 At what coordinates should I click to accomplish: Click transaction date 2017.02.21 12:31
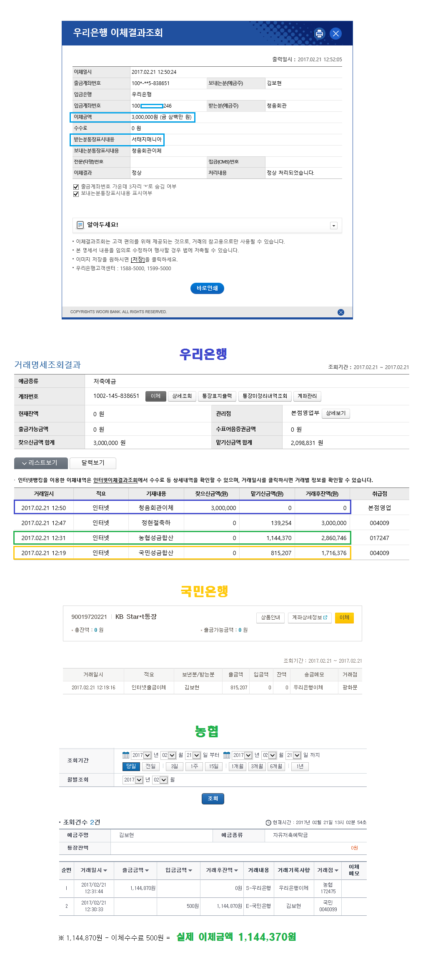click(x=44, y=538)
